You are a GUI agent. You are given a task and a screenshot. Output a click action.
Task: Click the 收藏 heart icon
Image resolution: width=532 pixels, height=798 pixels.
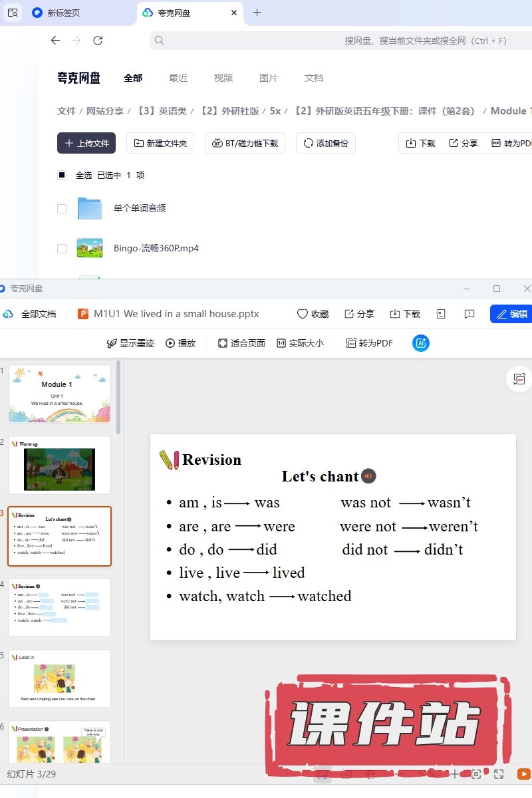(x=303, y=314)
